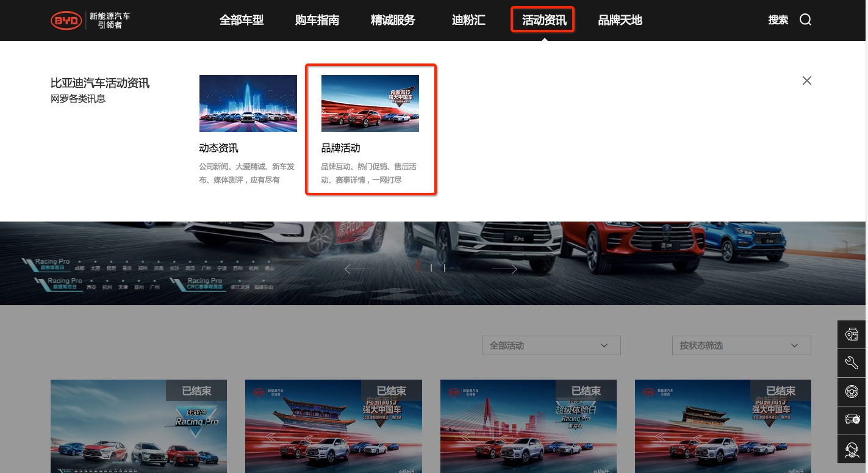Expand the 全部活动 filter dropdown
The image size is (868, 473).
551,345
